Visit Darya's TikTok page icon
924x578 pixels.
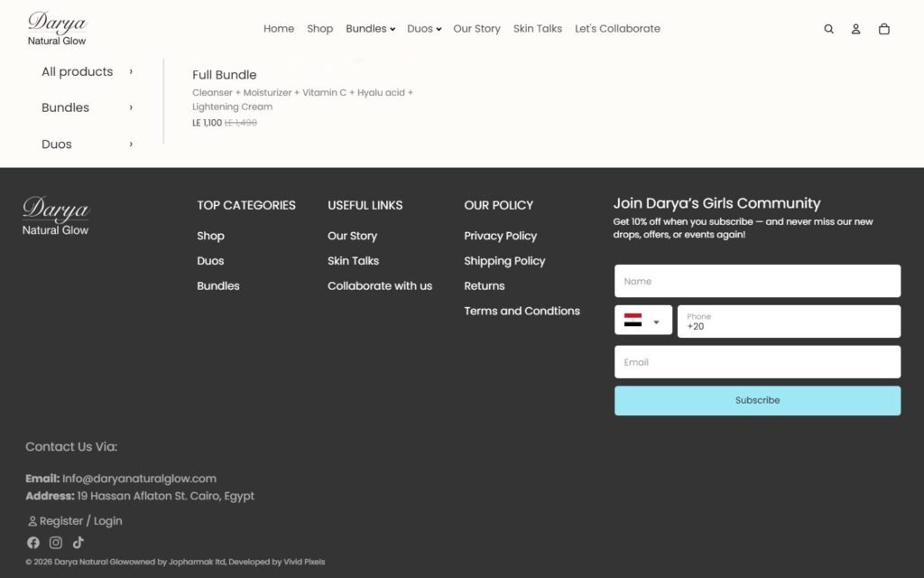pyautogui.click(x=79, y=543)
